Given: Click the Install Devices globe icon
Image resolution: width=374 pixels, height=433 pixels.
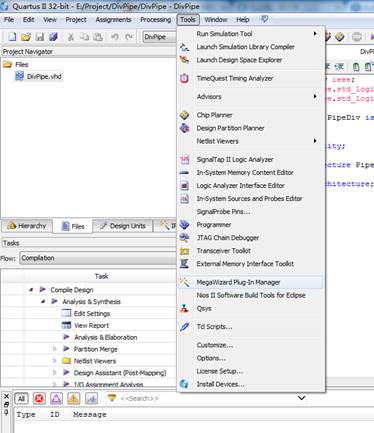Looking at the screenshot, I should click(184, 384).
